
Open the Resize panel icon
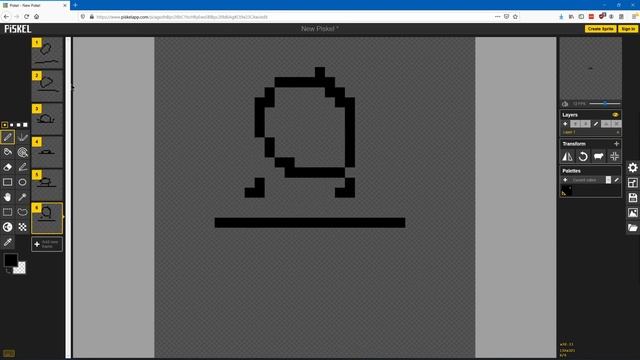coord(633,182)
